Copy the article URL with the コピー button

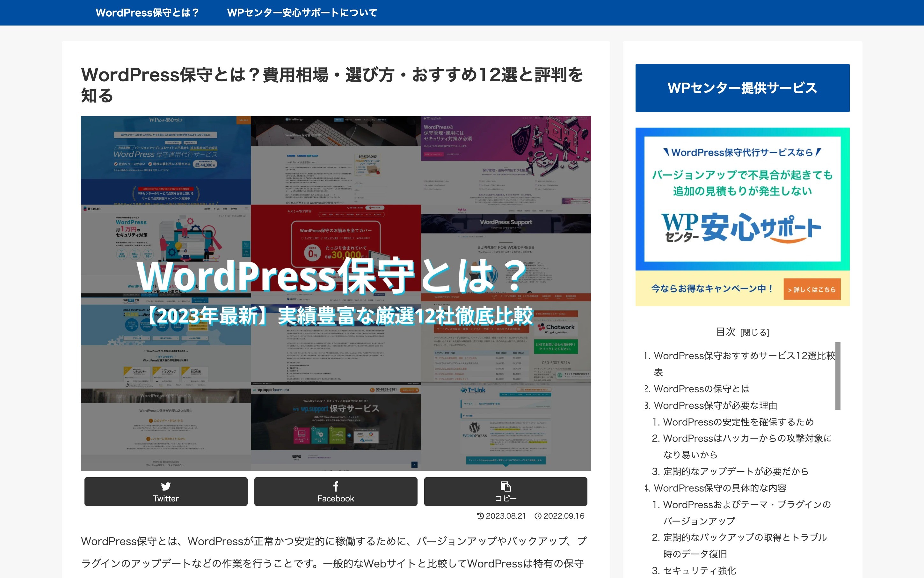tap(506, 492)
